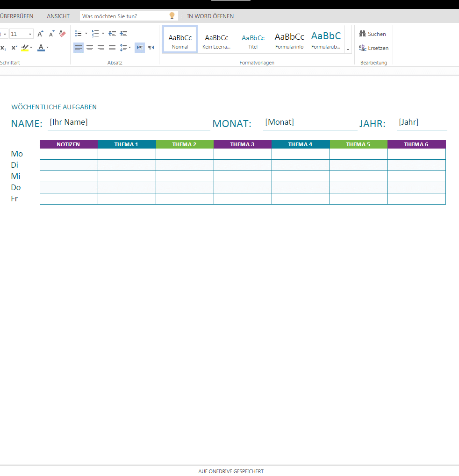Toggle right-to-left text direction

click(151, 47)
